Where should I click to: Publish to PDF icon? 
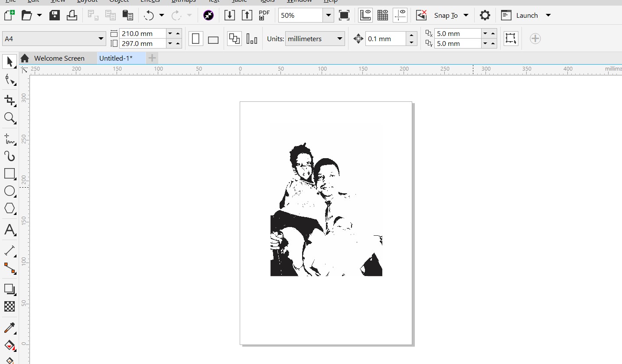pos(264,16)
